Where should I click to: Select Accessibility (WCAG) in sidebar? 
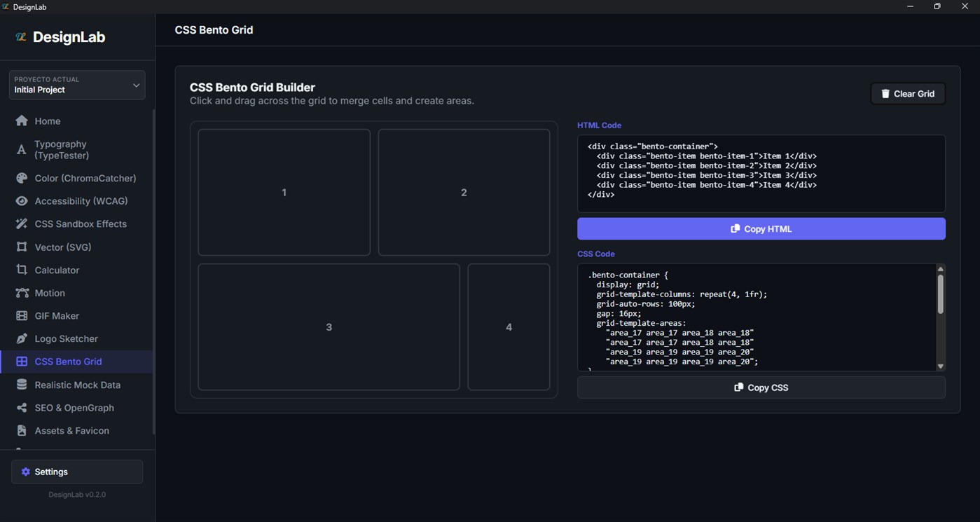[x=77, y=201]
